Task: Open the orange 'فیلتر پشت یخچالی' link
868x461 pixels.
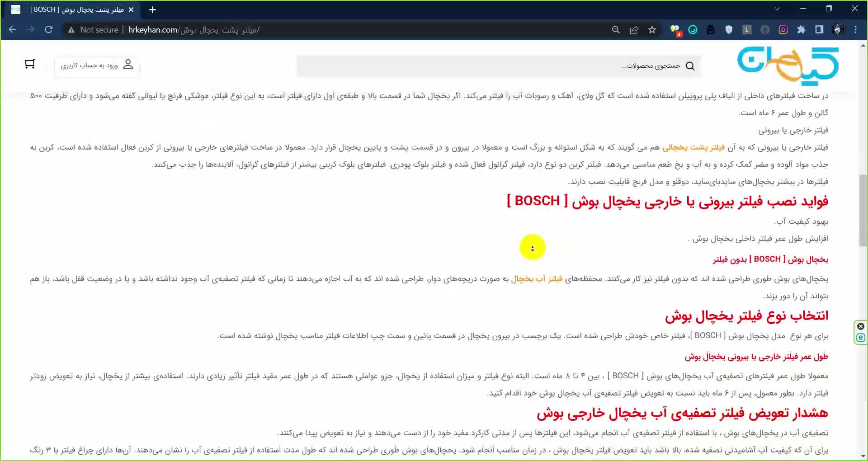Action: 693,147
